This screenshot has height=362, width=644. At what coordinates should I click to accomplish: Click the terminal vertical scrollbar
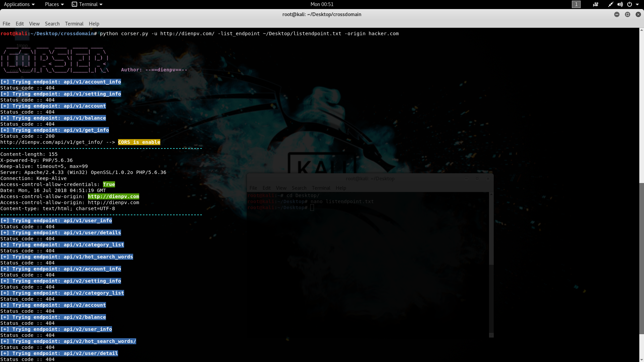coord(641,258)
